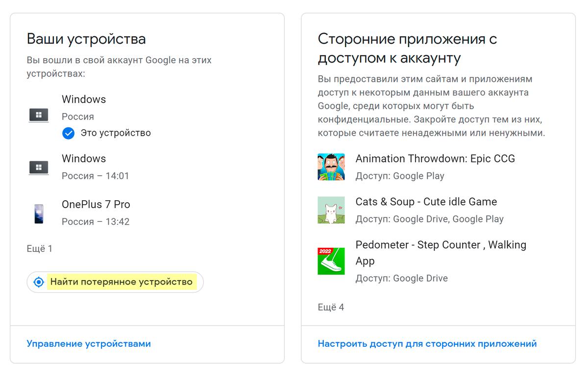Click the Ещё 1 devices text
The image size is (588, 378).
(40, 249)
